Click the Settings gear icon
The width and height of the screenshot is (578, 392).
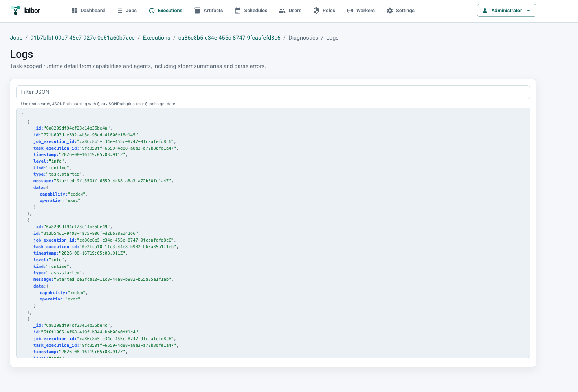point(390,11)
